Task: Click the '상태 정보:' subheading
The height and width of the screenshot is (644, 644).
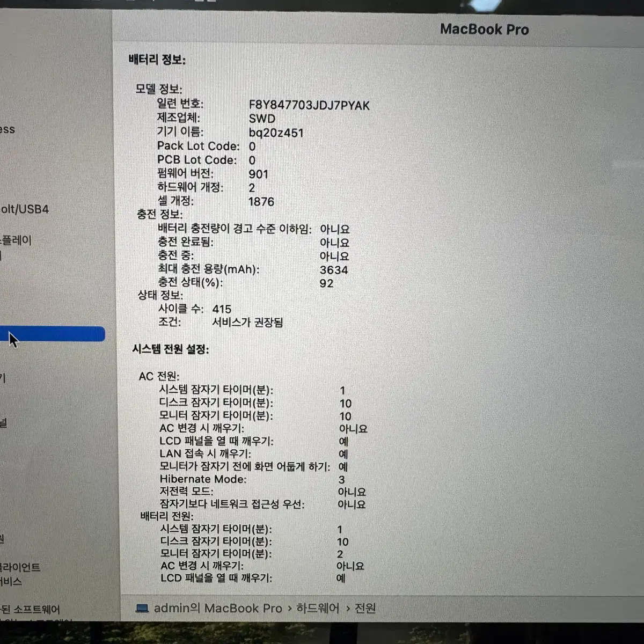Action: (160, 295)
